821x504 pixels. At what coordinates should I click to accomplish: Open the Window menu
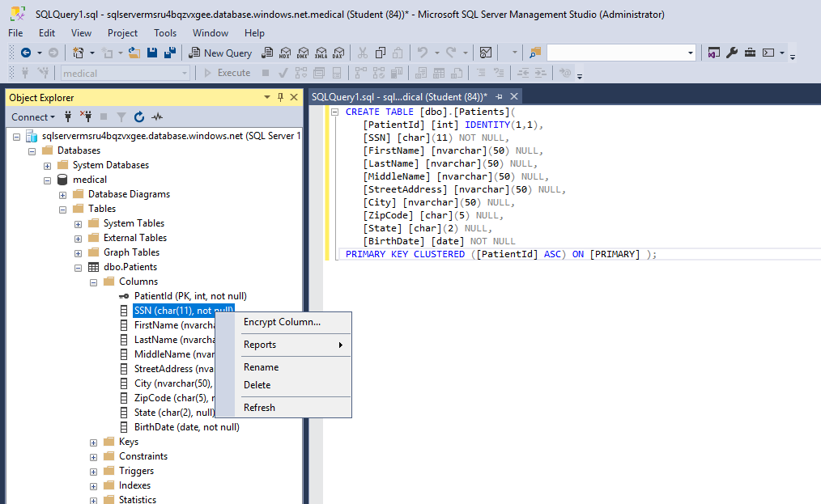[211, 33]
